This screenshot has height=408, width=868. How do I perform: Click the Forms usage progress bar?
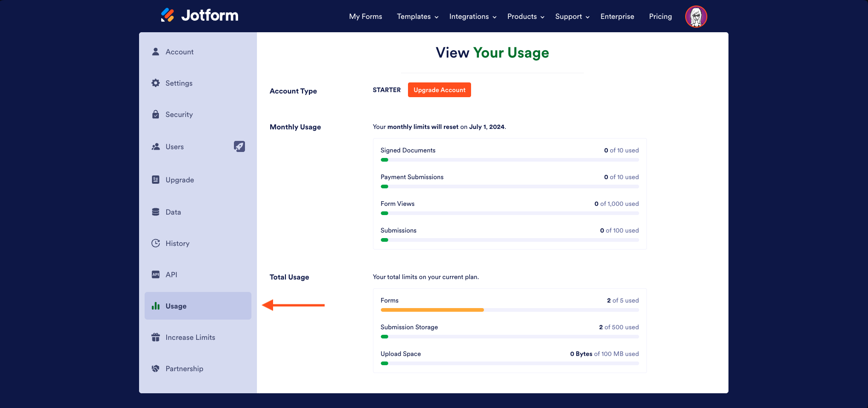point(509,310)
